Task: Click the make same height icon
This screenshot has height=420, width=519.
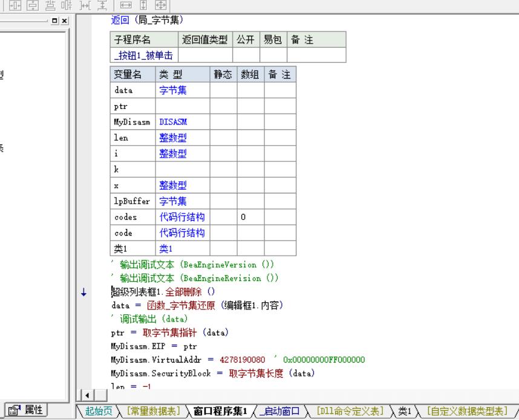Action: [x=143, y=5]
